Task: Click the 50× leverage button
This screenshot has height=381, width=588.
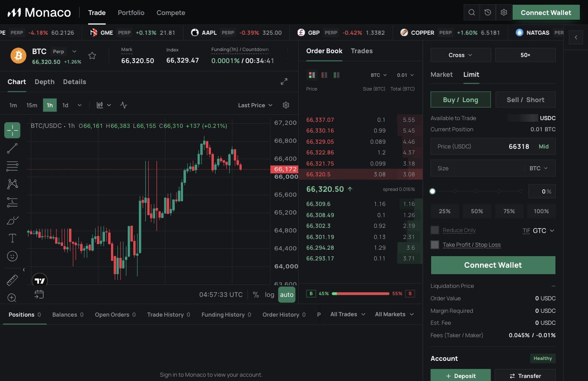Action: click(525, 55)
